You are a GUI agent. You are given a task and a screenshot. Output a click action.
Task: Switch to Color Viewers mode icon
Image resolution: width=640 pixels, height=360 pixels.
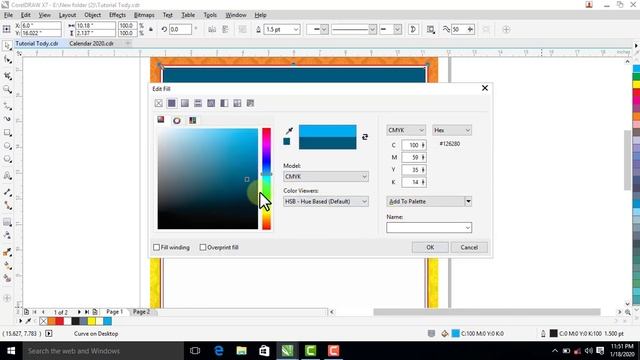161,120
